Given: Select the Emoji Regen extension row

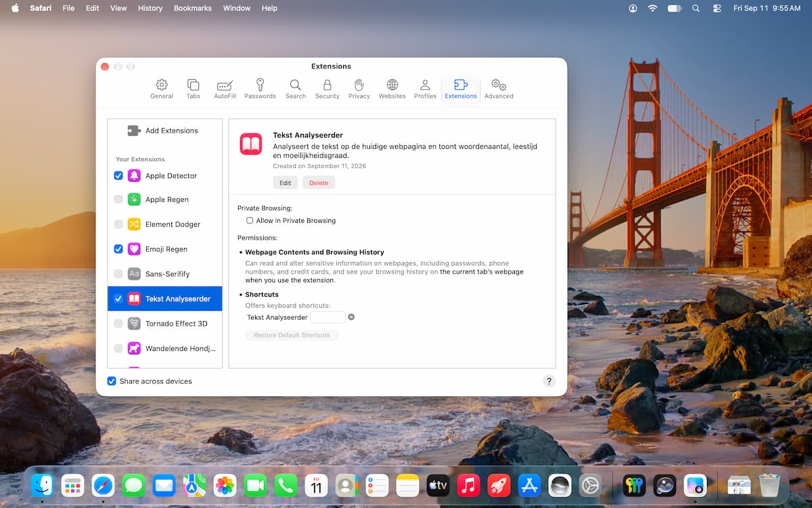Looking at the screenshot, I should click(165, 249).
